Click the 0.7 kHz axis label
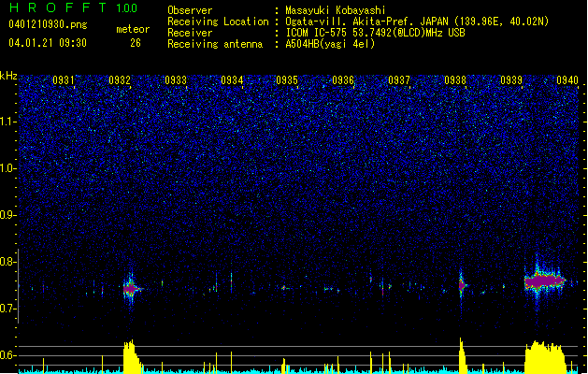The image size is (588, 374). point(8,309)
